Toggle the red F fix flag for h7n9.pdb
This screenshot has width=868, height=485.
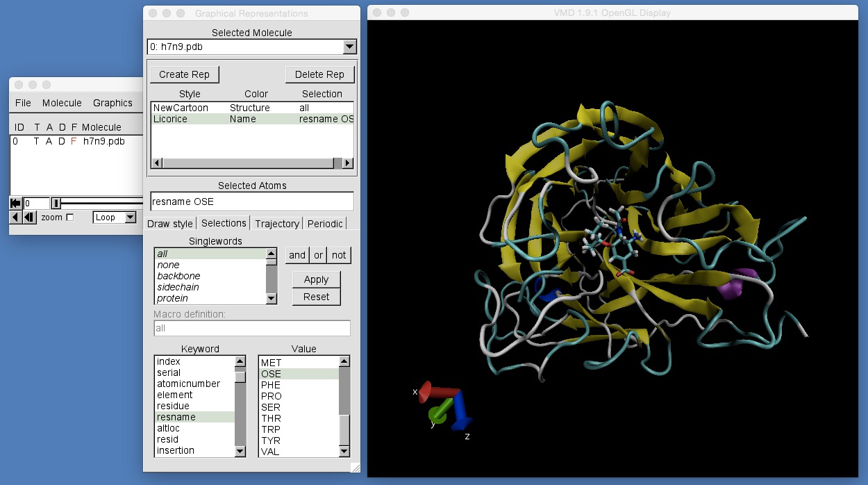click(x=74, y=140)
